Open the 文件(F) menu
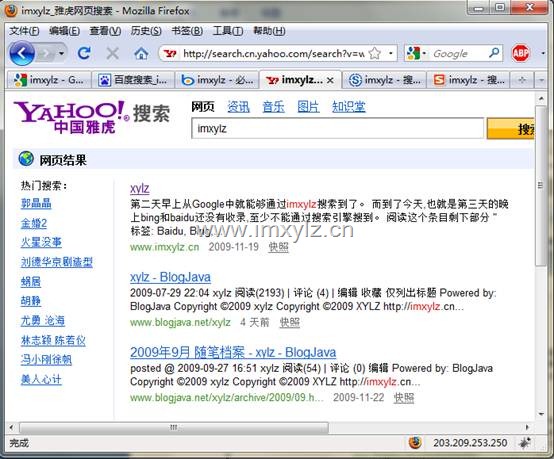 tap(24, 31)
